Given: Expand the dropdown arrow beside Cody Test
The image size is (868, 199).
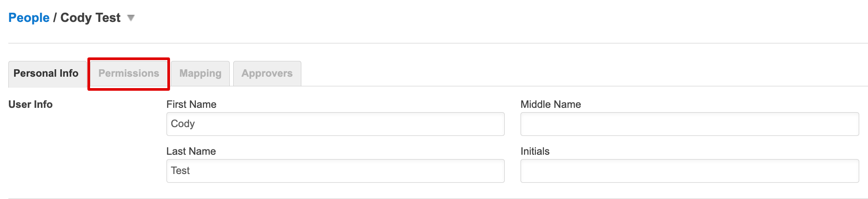Looking at the screenshot, I should pos(130,18).
